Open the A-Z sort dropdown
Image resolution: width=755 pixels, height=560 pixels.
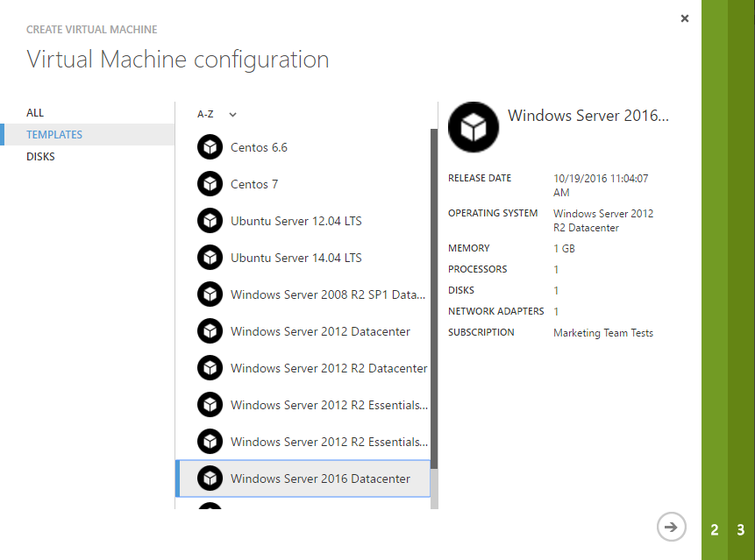coord(217,115)
